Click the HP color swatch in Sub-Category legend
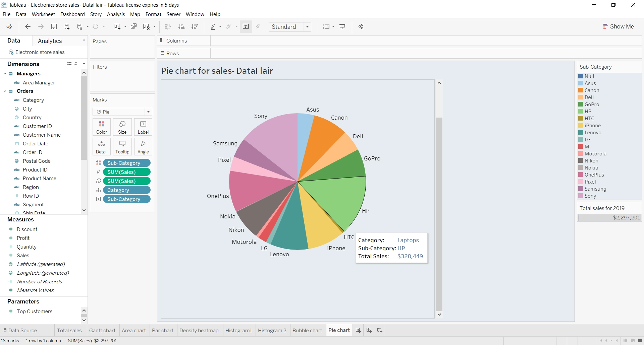 [x=581, y=111]
